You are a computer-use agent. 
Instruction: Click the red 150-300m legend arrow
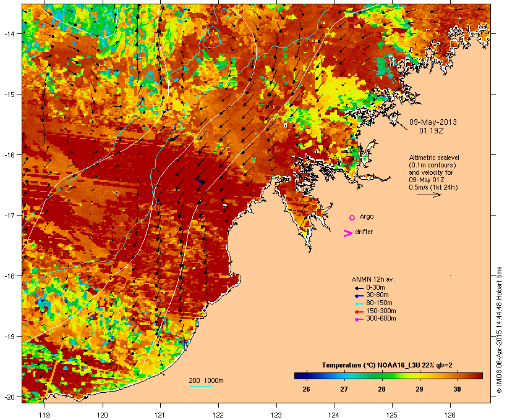tap(359, 311)
